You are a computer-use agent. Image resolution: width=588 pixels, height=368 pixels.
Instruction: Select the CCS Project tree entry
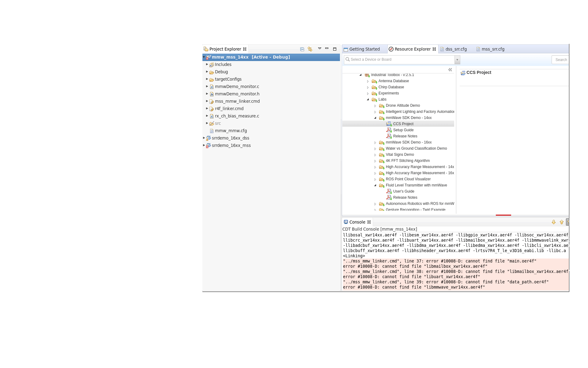(403, 124)
